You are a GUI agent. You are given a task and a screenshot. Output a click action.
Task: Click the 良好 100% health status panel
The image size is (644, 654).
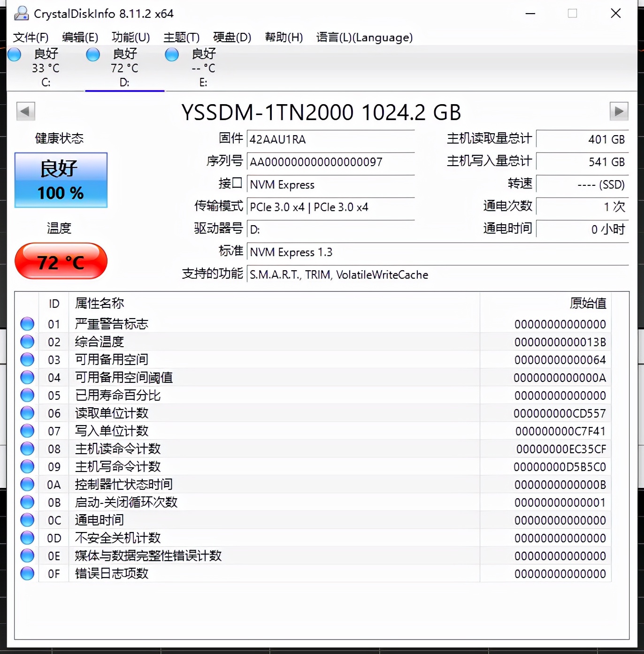click(x=61, y=180)
